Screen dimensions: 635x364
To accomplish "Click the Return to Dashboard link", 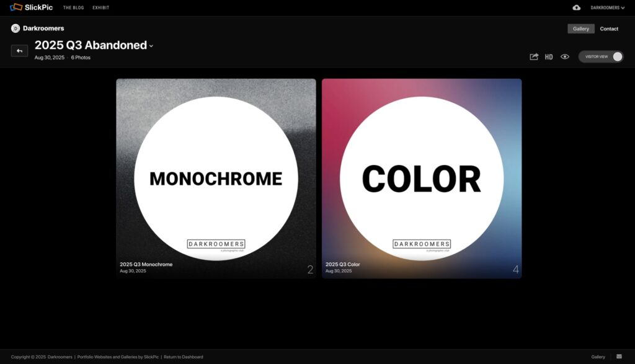I will (x=183, y=357).
